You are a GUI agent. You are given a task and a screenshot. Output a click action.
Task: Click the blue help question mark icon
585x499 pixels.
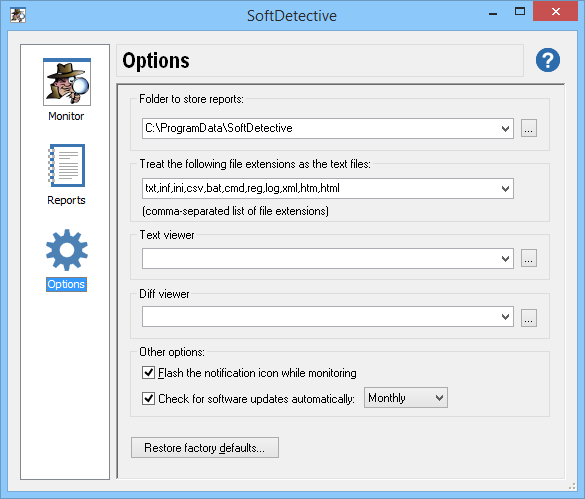548,60
